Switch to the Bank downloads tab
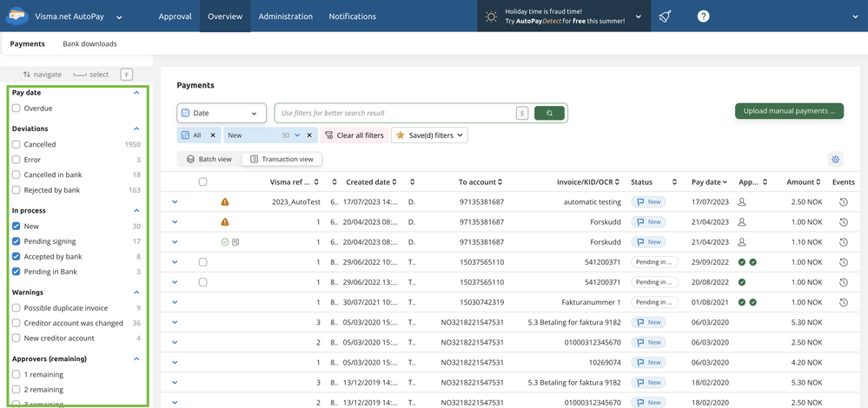 (89, 43)
